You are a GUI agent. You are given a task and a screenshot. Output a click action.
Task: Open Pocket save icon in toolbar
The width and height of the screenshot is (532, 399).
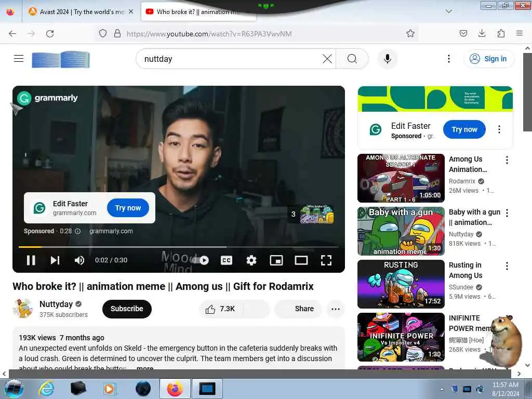click(x=463, y=33)
